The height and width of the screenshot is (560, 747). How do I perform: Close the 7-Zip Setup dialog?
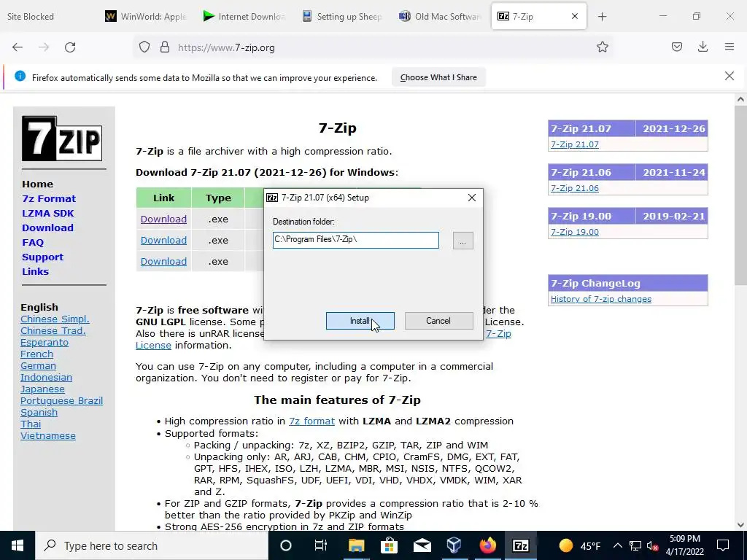[x=472, y=198]
